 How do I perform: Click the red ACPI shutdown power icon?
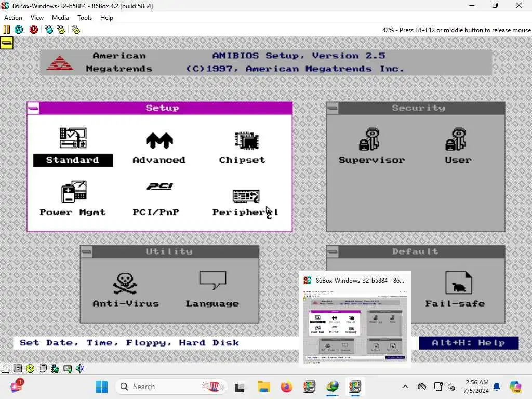(34, 30)
